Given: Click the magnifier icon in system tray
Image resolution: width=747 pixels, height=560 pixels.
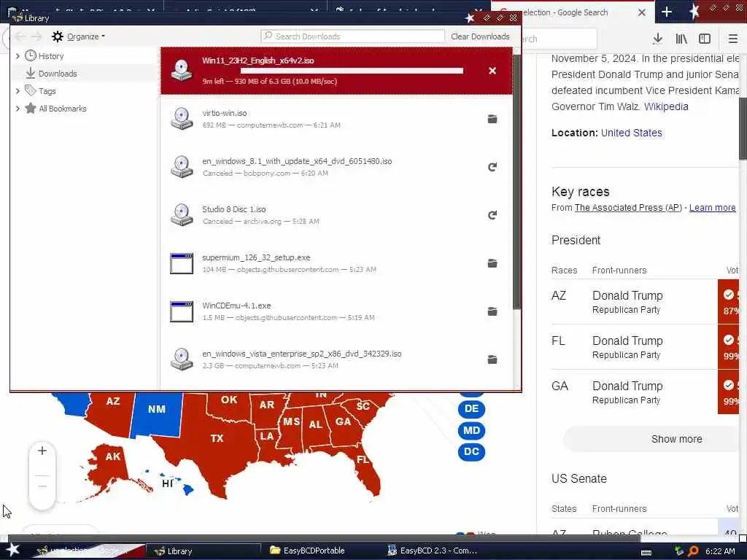Looking at the screenshot, I should 693,551.
